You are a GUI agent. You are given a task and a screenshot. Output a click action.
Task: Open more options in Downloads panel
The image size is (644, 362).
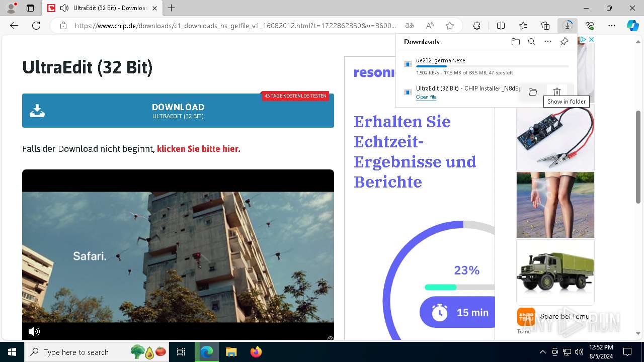(548, 42)
